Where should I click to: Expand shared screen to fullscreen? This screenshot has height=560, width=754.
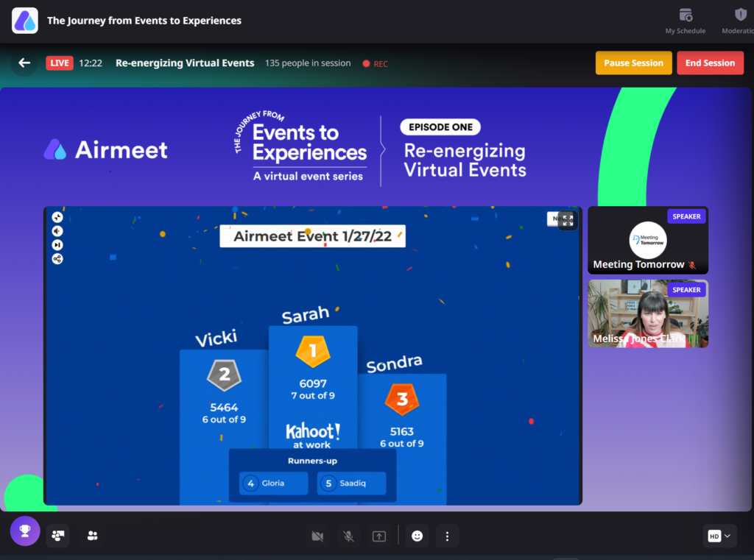[x=568, y=220]
